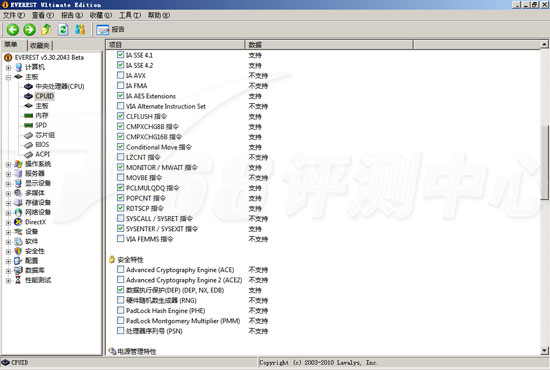Viewport: 550px width, 370px height.
Task: Click the 安全性 security shield icon
Action: point(18,251)
